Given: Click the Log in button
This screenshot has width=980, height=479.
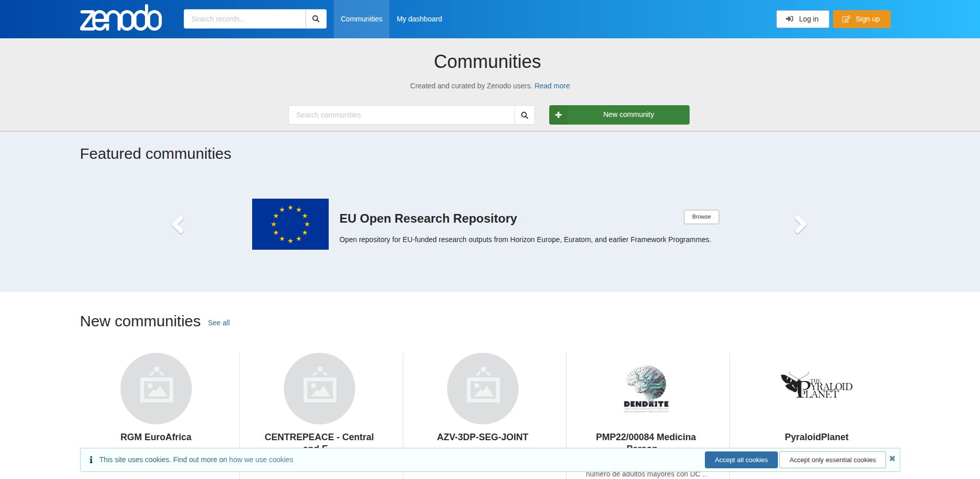Looking at the screenshot, I should pos(803,19).
